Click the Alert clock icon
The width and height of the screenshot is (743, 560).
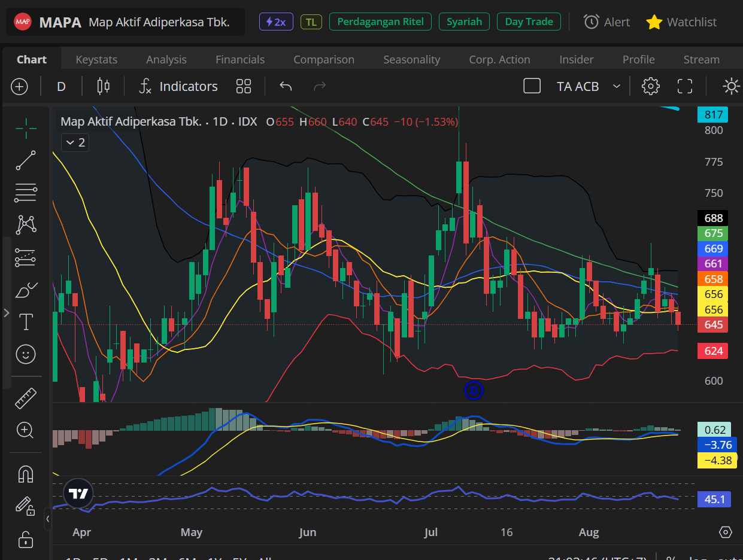pyautogui.click(x=592, y=22)
